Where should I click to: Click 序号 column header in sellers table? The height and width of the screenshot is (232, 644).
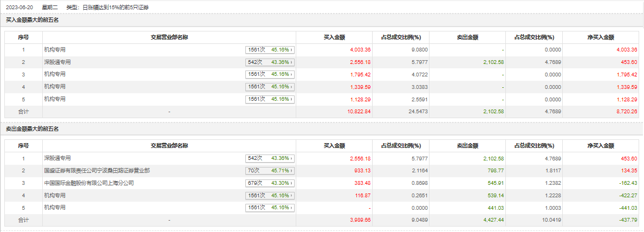23,146
